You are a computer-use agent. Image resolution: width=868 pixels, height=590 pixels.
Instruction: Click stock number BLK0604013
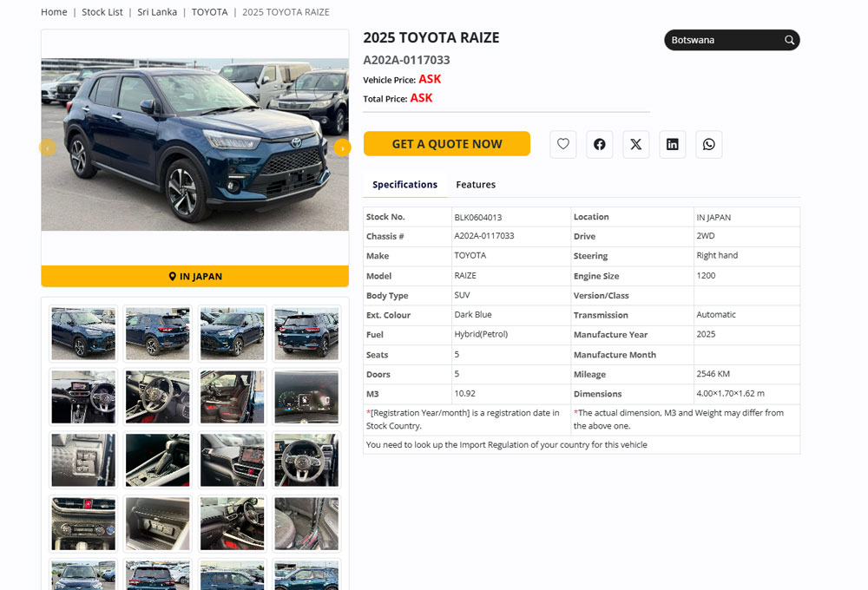(x=477, y=218)
